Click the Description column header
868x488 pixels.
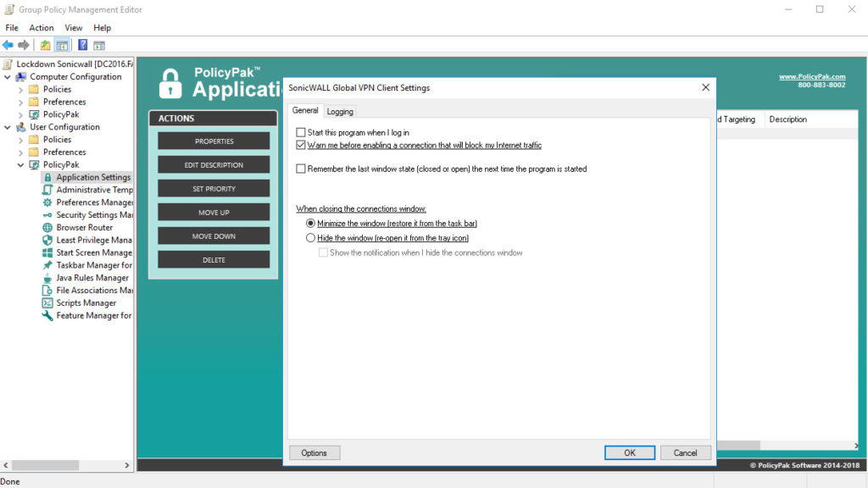(x=788, y=119)
